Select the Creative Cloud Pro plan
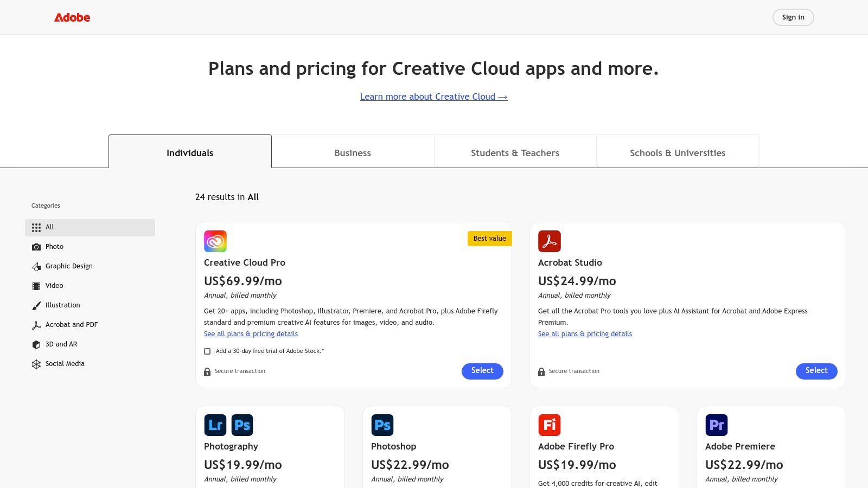Image resolution: width=868 pixels, height=488 pixels. [x=482, y=371]
